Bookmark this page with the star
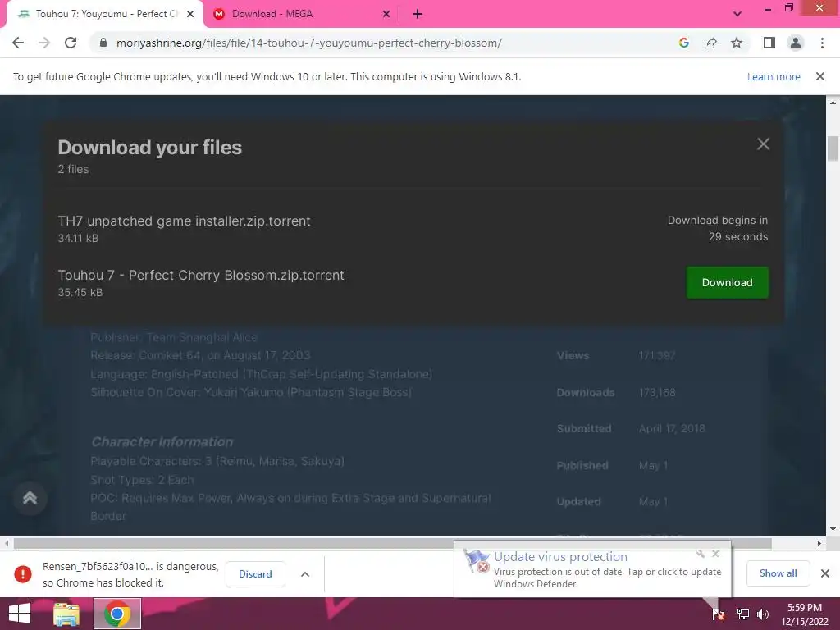Image resolution: width=840 pixels, height=630 pixels. pyautogui.click(x=737, y=43)
